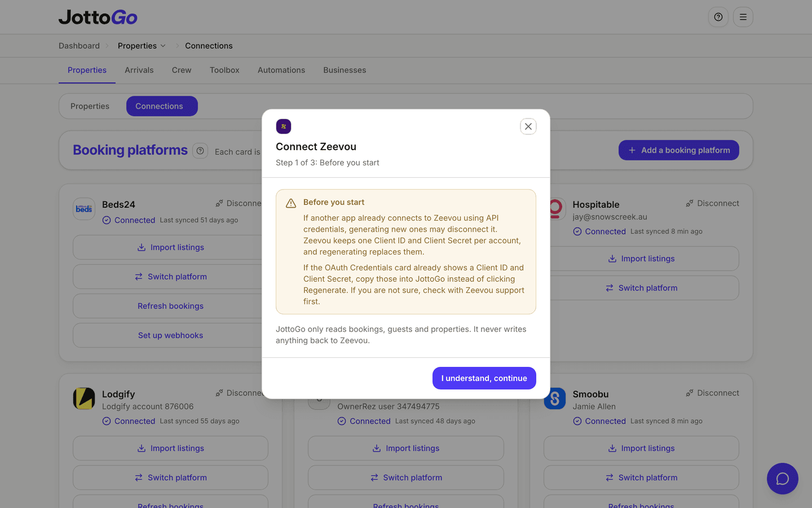
Task: Switch platform on the Hospitable card
Action: [x=641, y=288]
